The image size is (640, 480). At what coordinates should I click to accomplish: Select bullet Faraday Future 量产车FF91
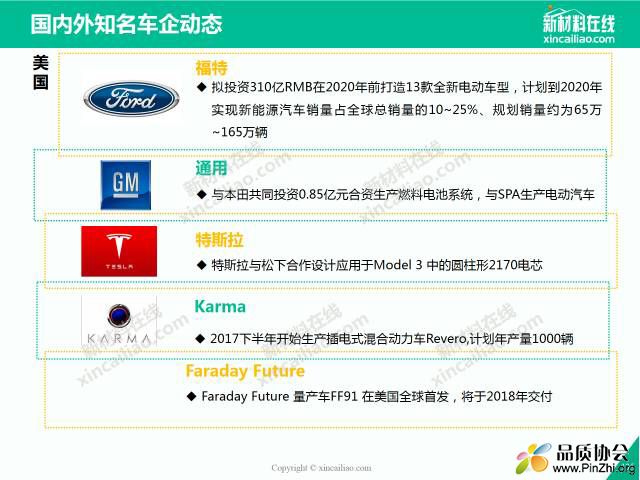pyautogui.click(x=377, y=396)
